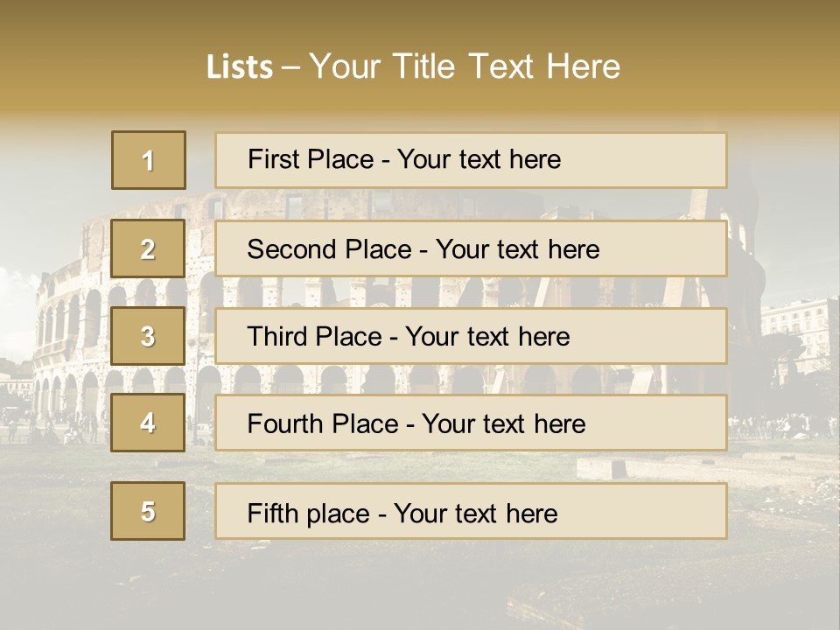The height and width of the screenshot is (630, 840).
Task: Select the number 4 box
Action: click(148, 423)
